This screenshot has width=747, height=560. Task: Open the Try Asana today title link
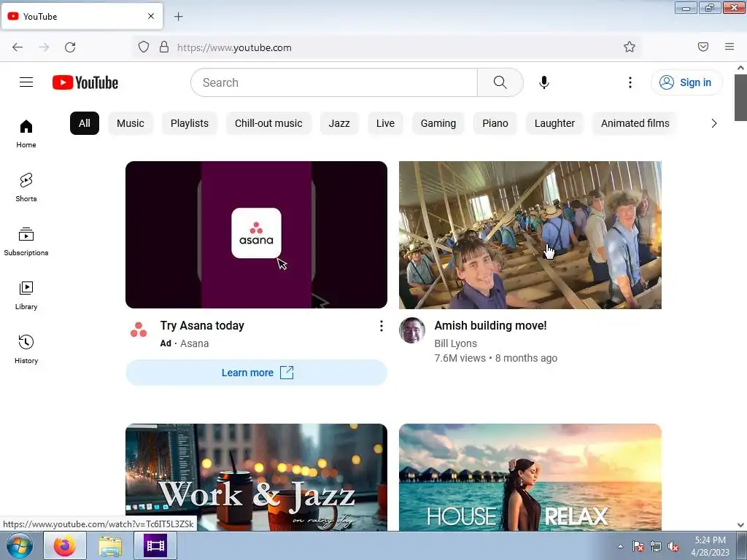[202, 326]
